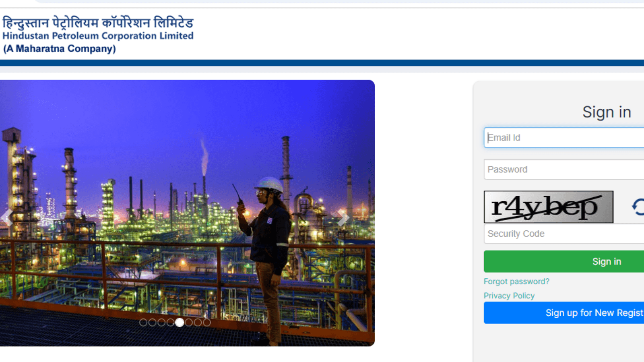Click the active fifth carousel indicator dot
Screen dimensions: 644x362
(180, 322)
